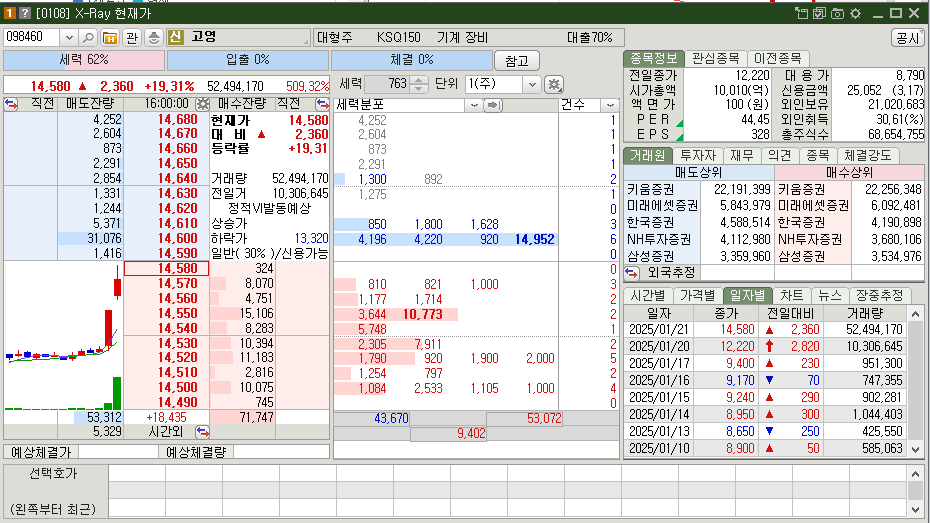This screenshot has width=930, height=523.
Task: Click the right-arrow button beside 세력분포 dropdown
Action: 493,105
